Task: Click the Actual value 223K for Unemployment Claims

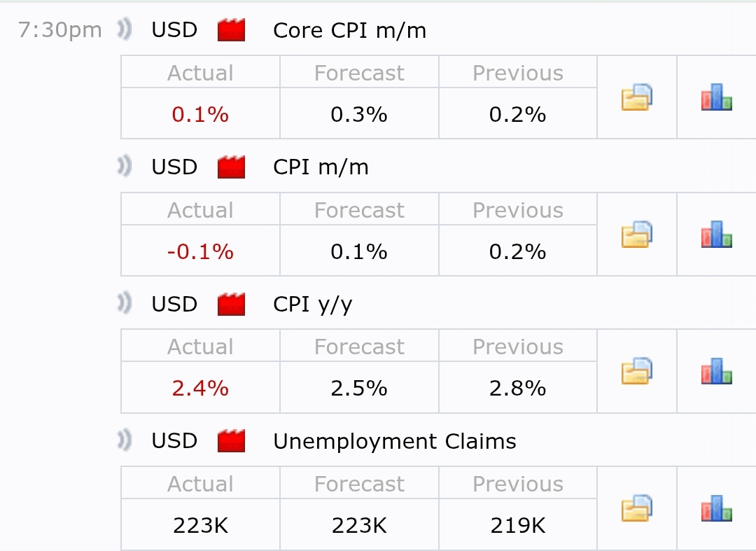Action: (x=200, y=524)
